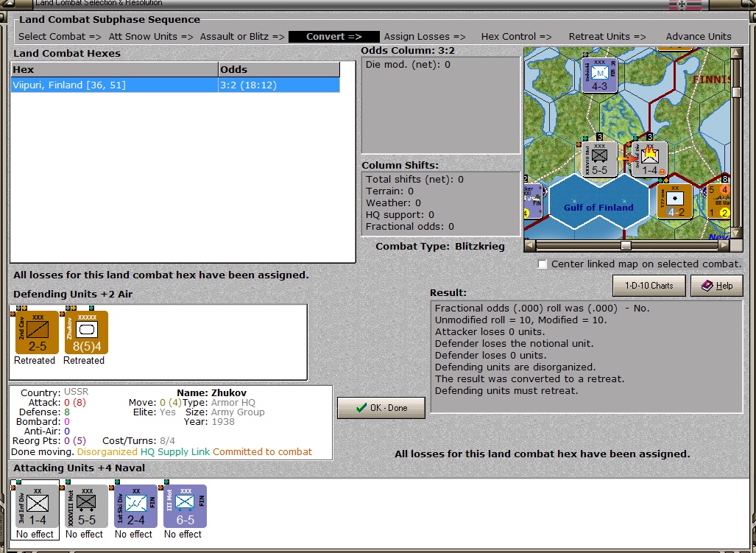Click the 'Odds Column: 3:2' heading
This screenshot has height=553, width=756.
408,51
